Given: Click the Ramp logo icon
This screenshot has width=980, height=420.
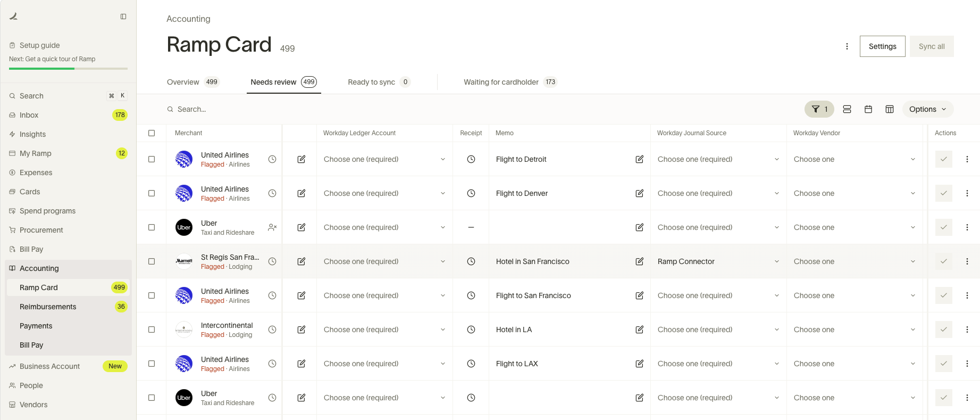Looking at the screenshot, I should tap(14, 17).
